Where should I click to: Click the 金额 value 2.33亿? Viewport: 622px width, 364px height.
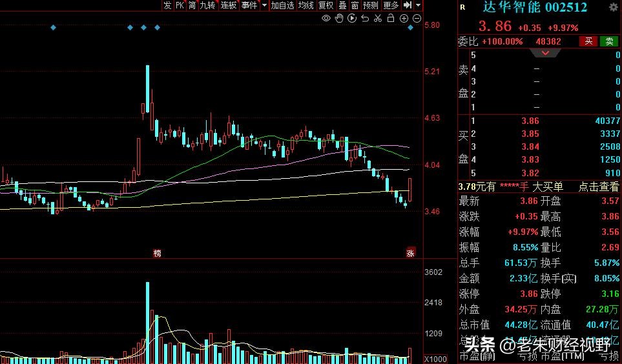(523, 278)
